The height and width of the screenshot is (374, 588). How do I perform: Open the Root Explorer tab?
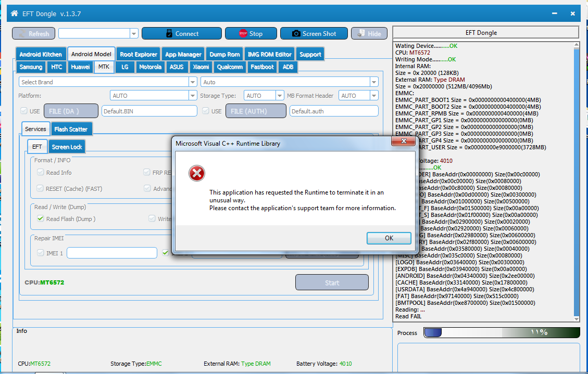point(139,54)
